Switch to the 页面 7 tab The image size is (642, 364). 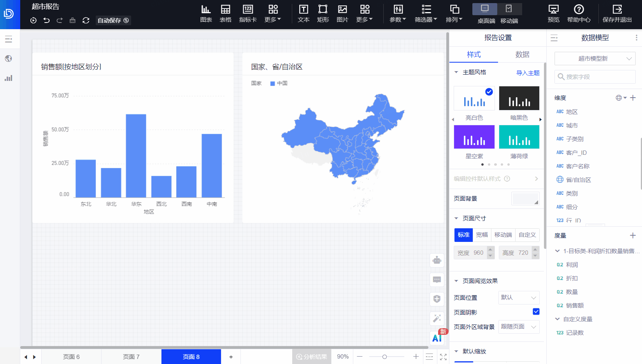tap(131, 357)
